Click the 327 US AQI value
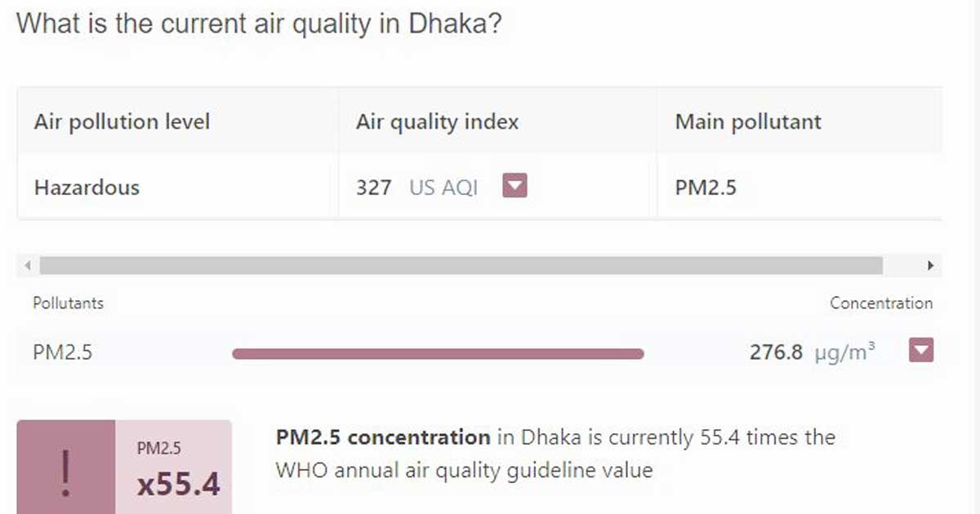 416,188
